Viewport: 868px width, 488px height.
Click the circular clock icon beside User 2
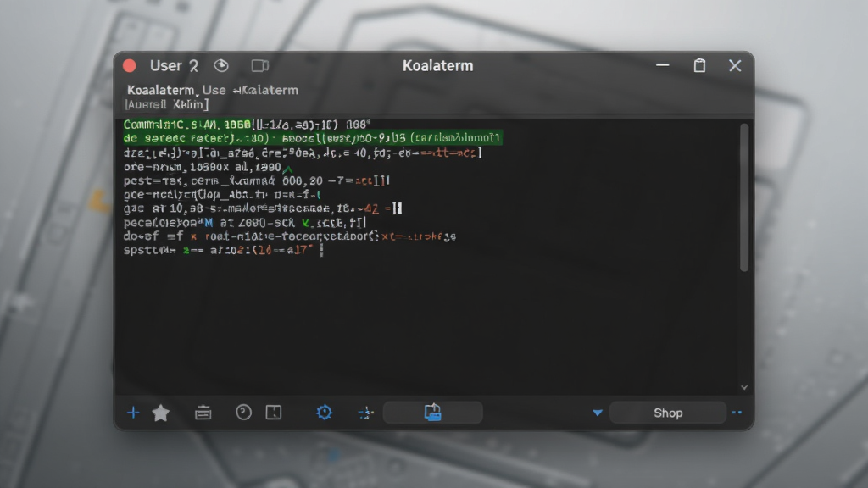point(221,66)
